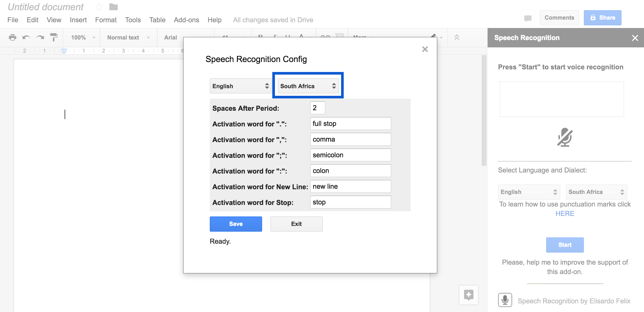Screen dimensions: 644x312
Task: Open the Add-ons menu
Action: click(186, 20)
